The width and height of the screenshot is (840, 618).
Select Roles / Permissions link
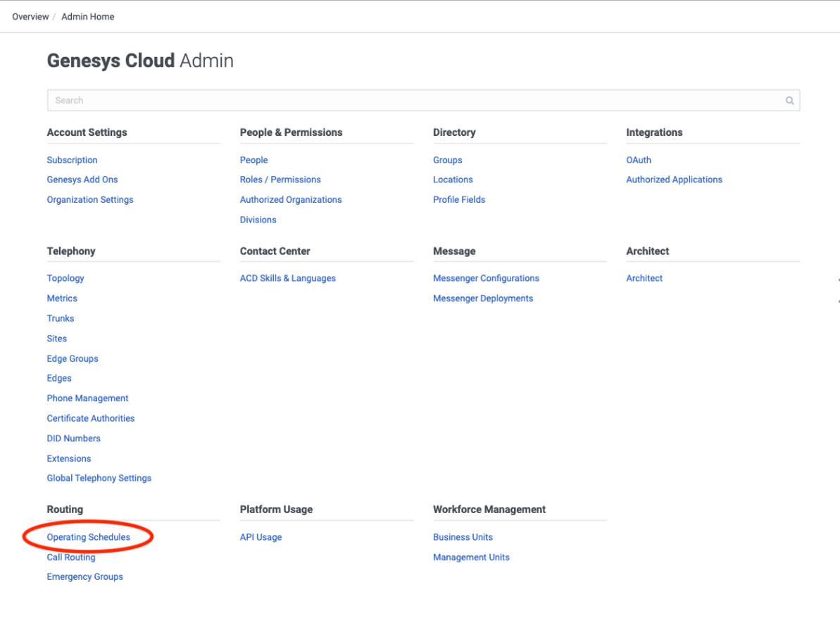click(x=280, y=179)
